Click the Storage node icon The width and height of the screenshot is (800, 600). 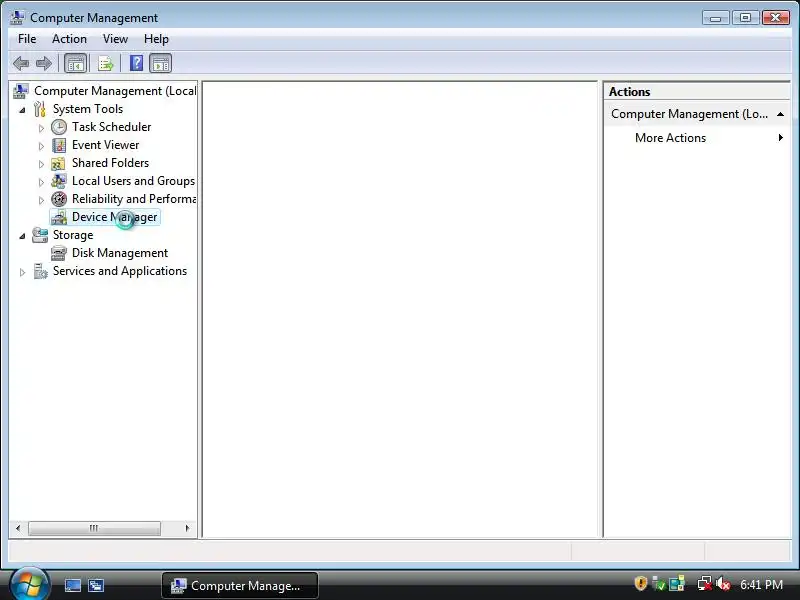40,235
